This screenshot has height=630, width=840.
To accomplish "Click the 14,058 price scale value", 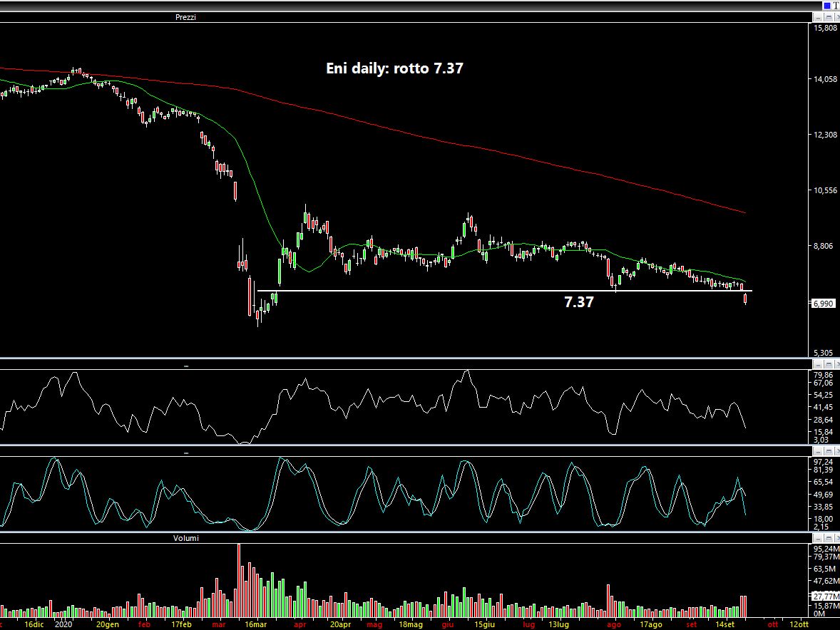I will pyautogui.click(x=825, y=79).
